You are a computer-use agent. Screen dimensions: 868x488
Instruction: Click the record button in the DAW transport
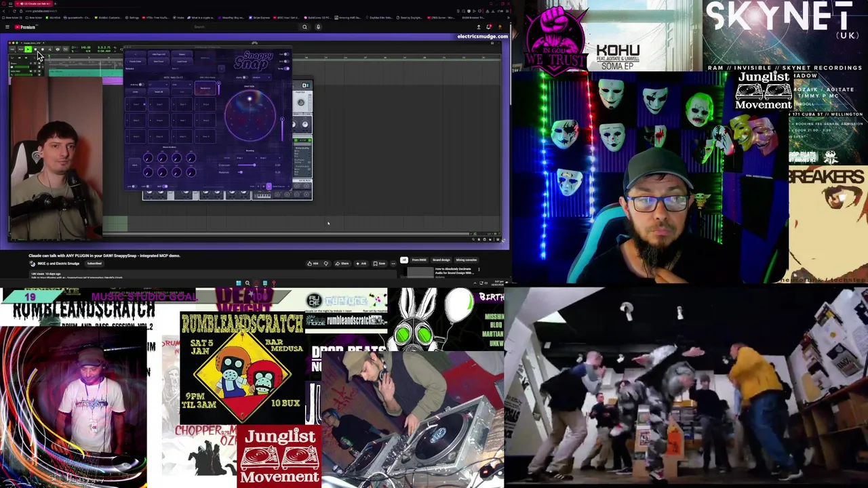click(x=43, y=49)
